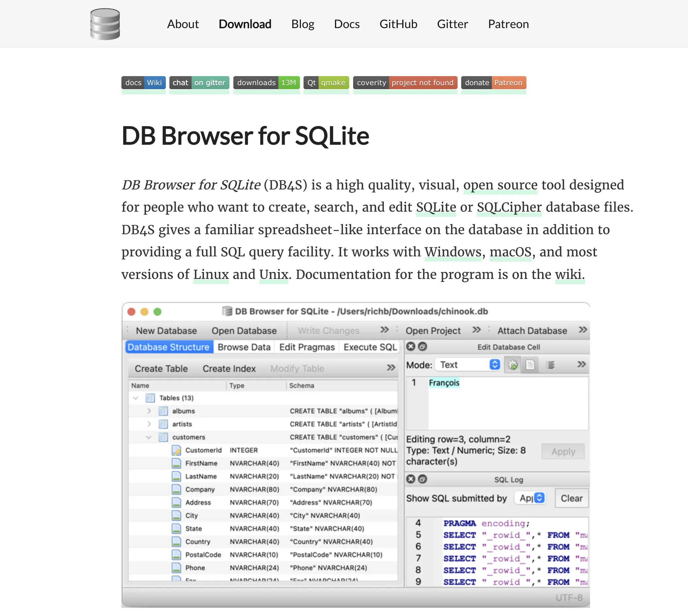
Task: Open word wrap options in Edit Database Cell
Action: point(551,365)
